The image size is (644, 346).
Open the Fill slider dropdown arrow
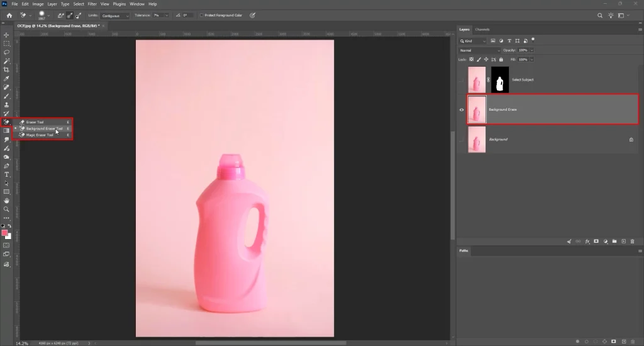click(x=531, y=60)
